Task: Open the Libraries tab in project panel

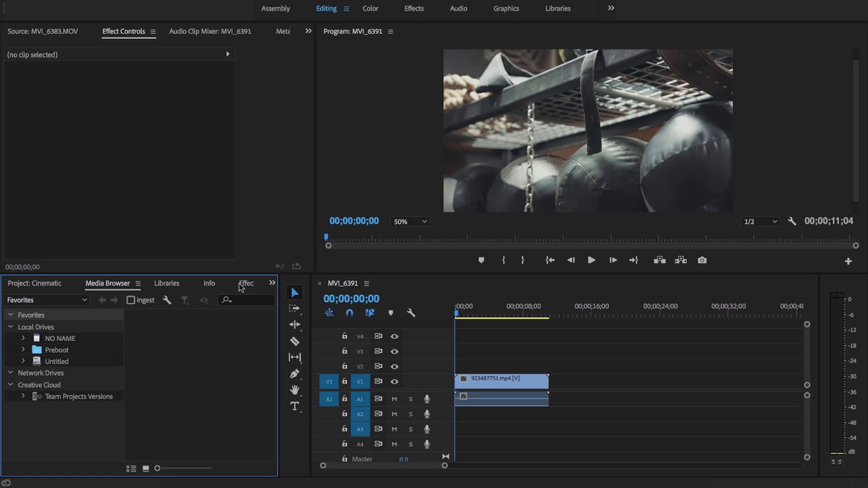Action: click(x=167, y=283)
